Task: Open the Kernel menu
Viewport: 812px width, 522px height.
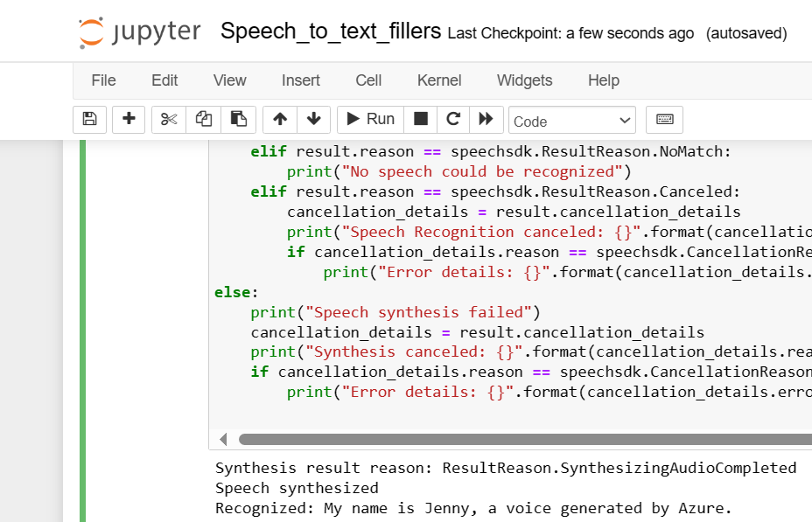Action: (438, 80)
